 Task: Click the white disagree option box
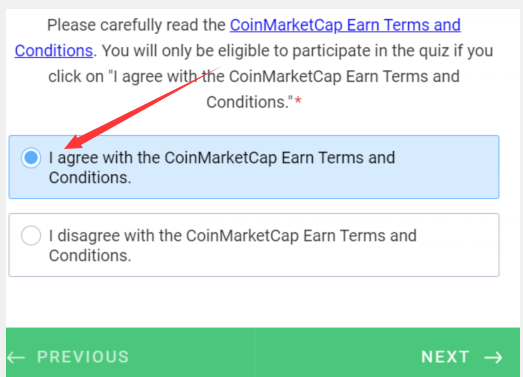click(x=254, y=245)
